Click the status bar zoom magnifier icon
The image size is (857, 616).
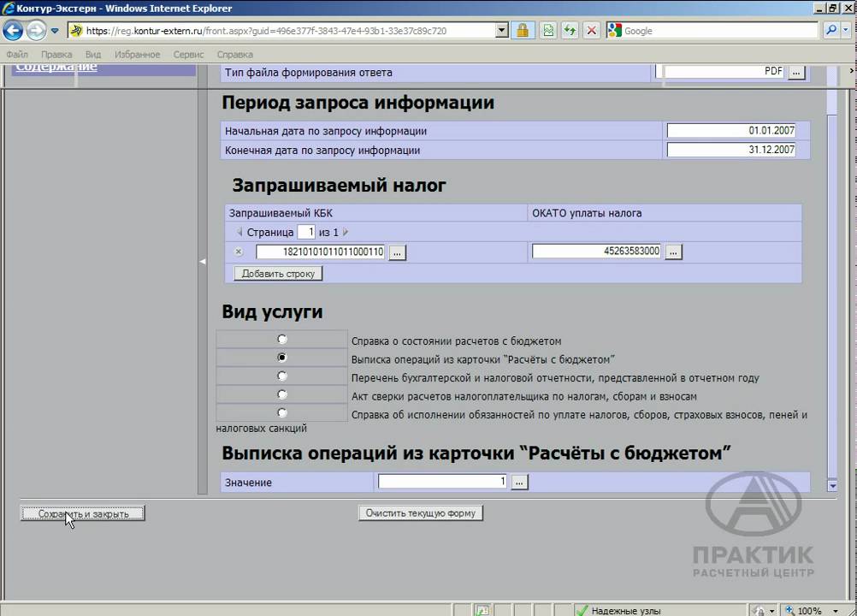[x=789, y=610]
